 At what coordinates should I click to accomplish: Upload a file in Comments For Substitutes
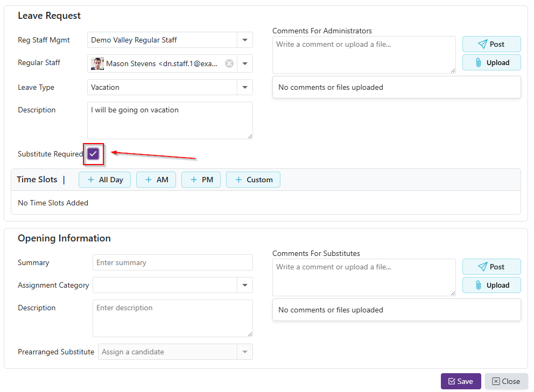[491, 285]
